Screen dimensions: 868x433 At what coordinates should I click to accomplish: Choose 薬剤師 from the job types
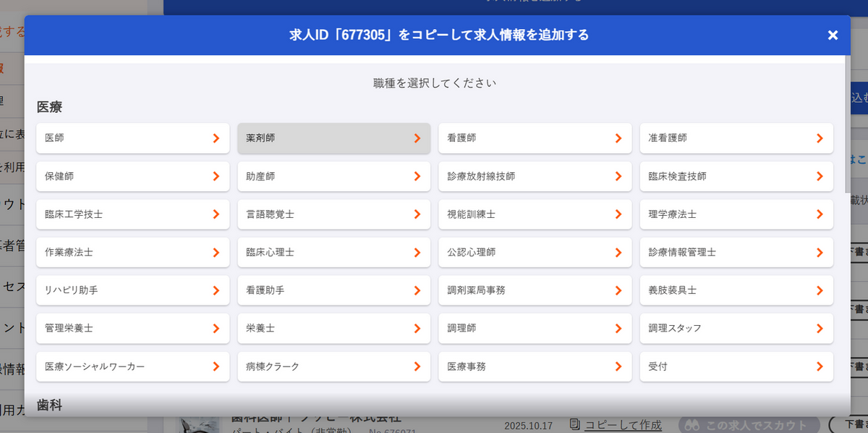pyautogui.click(x=333, y=138)
